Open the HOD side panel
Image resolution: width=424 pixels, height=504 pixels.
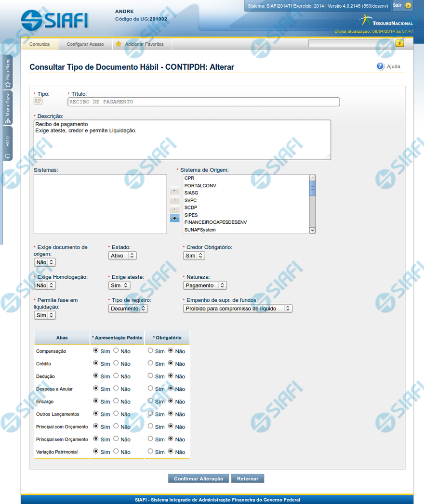point(7,146)
